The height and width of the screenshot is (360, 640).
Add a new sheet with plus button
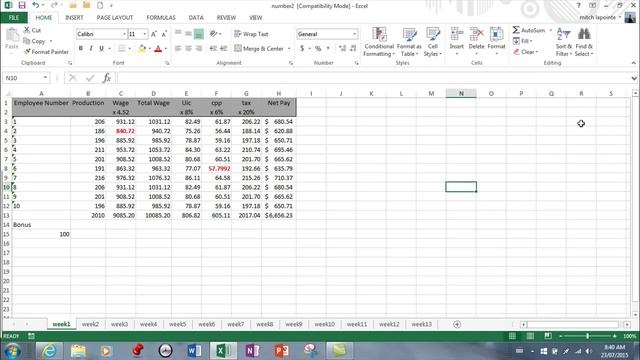457,324
